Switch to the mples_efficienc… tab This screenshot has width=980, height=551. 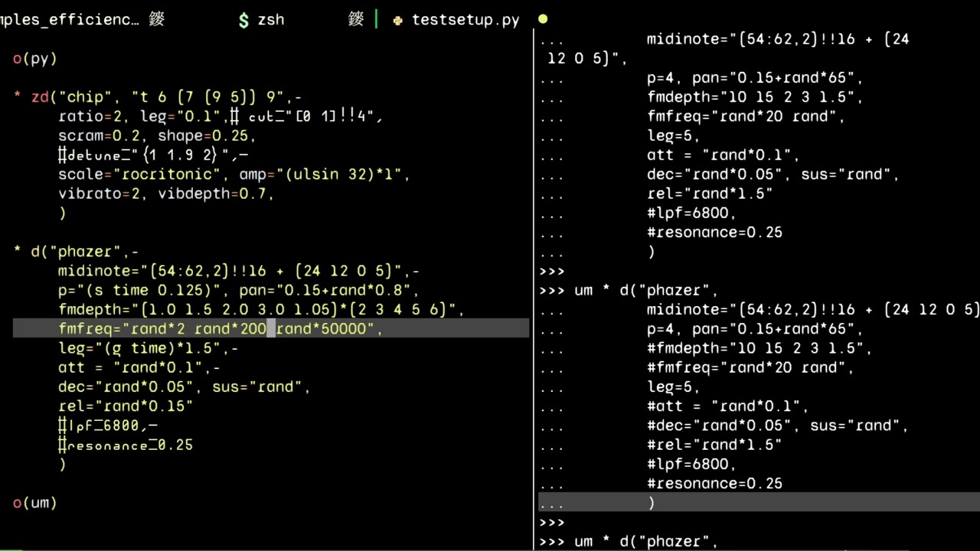click(x=70, y=20)
